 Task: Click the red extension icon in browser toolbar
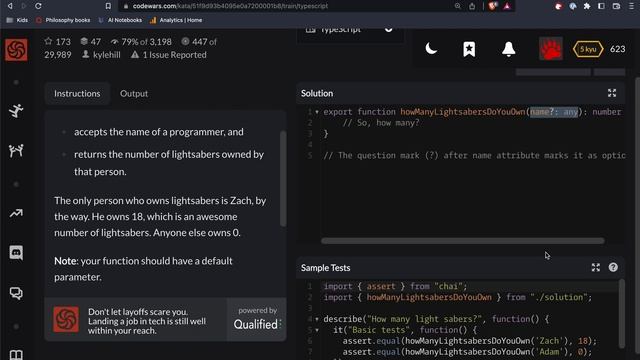pos(558,6)
